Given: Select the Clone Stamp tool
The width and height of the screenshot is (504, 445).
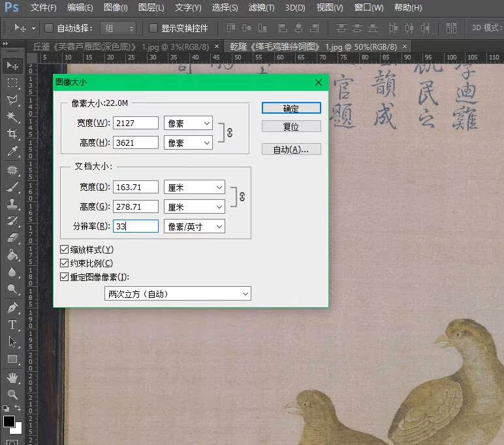Looking at the screenshot, I should [12, 204].
